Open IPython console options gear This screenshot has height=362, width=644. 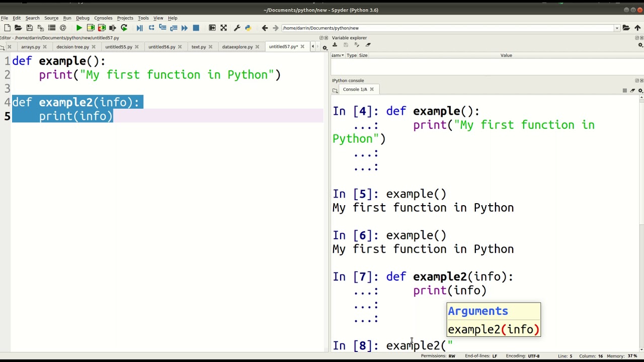(640, 90)
